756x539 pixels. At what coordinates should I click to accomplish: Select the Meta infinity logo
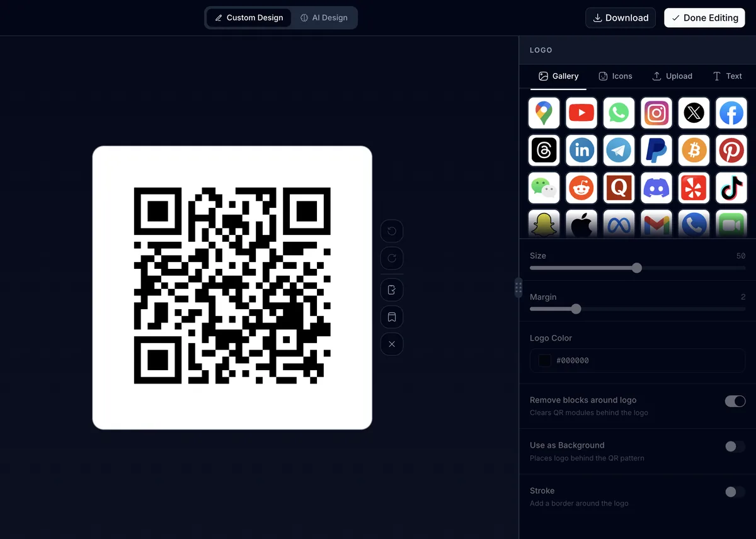pos(619,224)
